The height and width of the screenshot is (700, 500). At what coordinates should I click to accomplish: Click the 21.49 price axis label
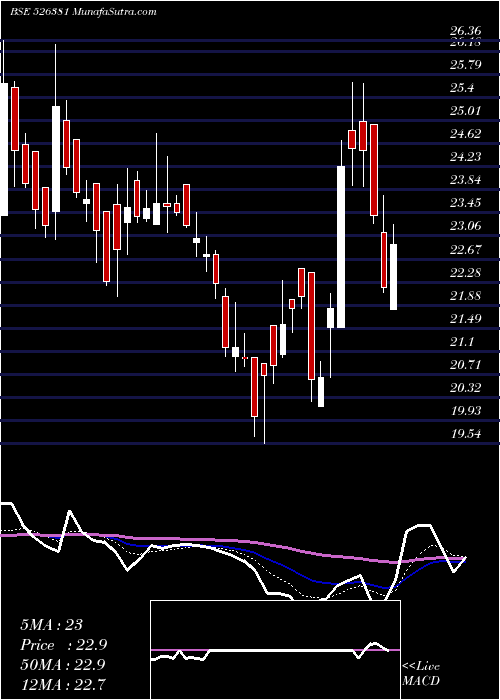pyautogui.click(x=466, y=319)
